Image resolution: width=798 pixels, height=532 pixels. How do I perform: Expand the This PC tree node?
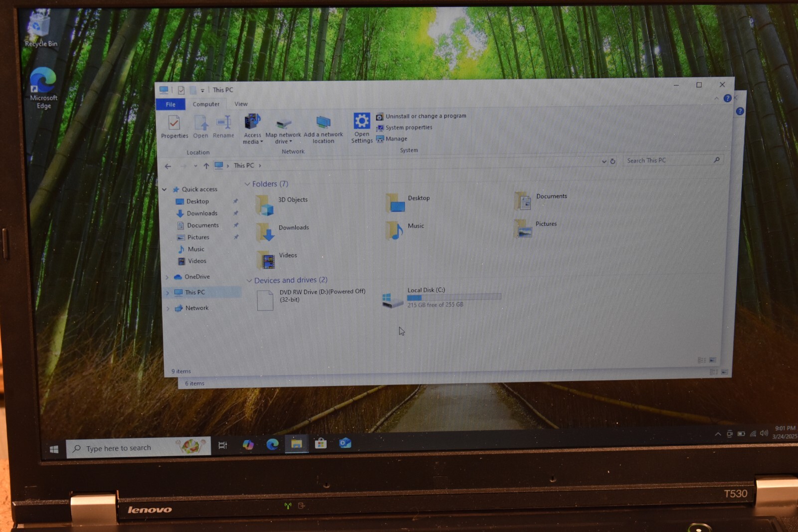pos(168,293)
